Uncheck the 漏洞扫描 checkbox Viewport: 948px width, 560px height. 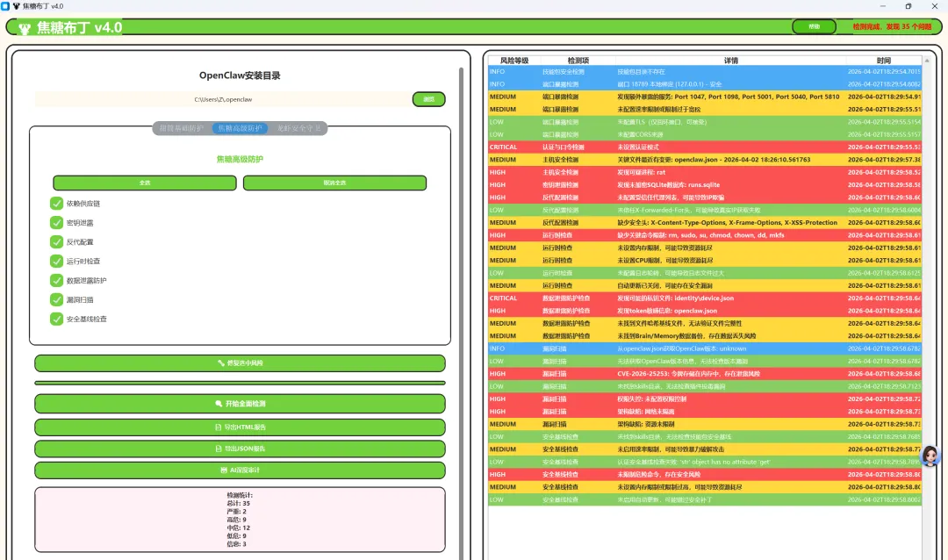pos(56,299)
